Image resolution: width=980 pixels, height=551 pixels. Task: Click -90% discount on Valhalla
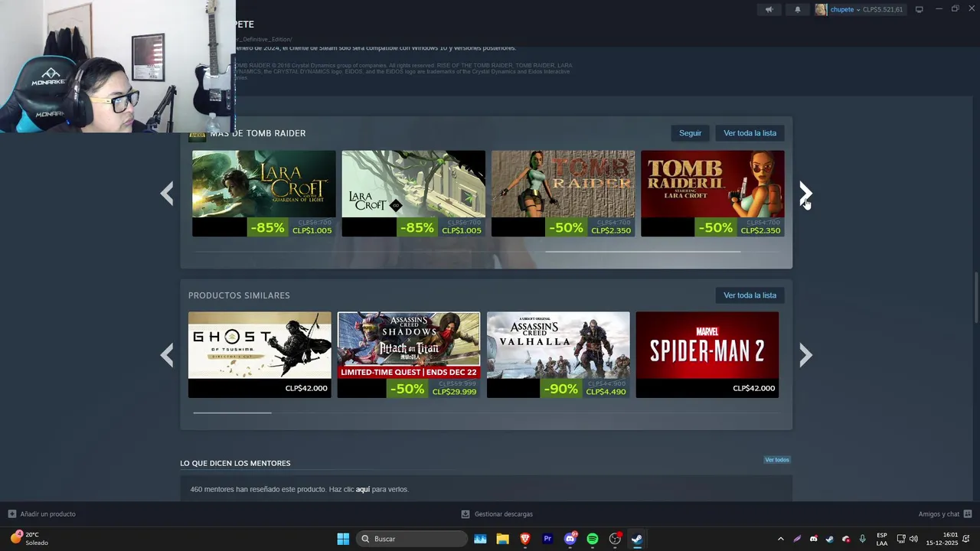[x=560, y=389]
